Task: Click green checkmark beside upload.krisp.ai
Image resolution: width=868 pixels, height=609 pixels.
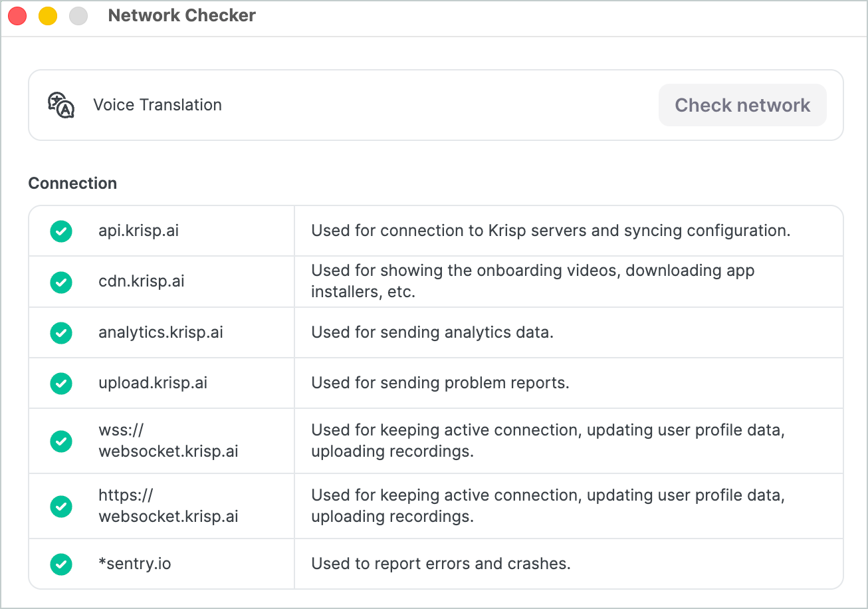Action: point(61,383)
